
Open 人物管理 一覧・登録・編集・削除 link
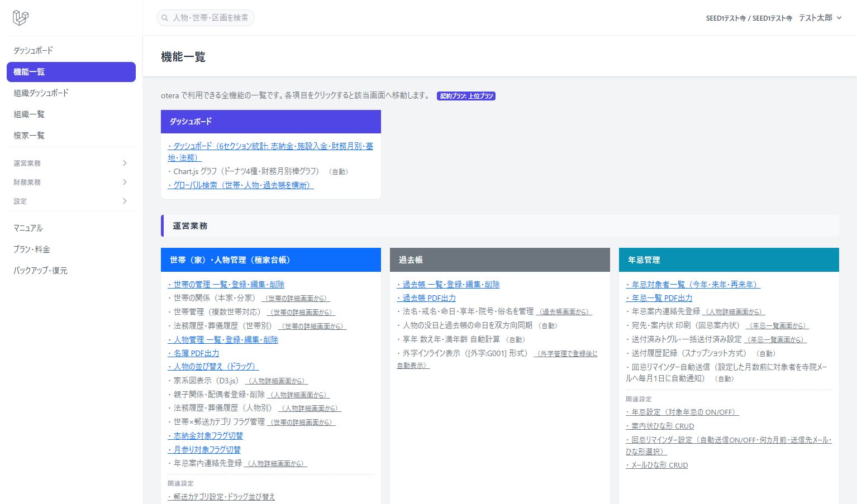click(223, 340)
